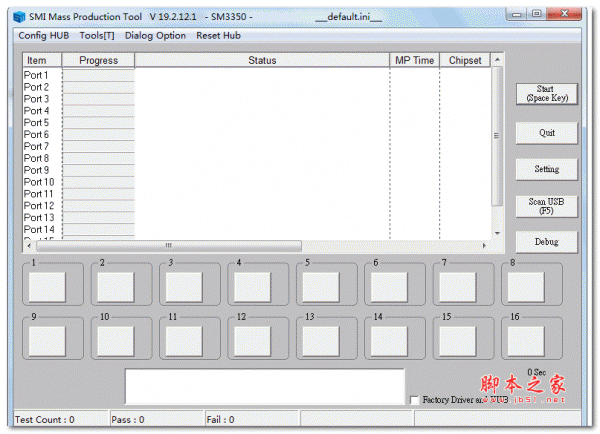Click the horizontal scrollbar left arrow
Viewport: 600px width, 434px height.
(x=29, y=246)
